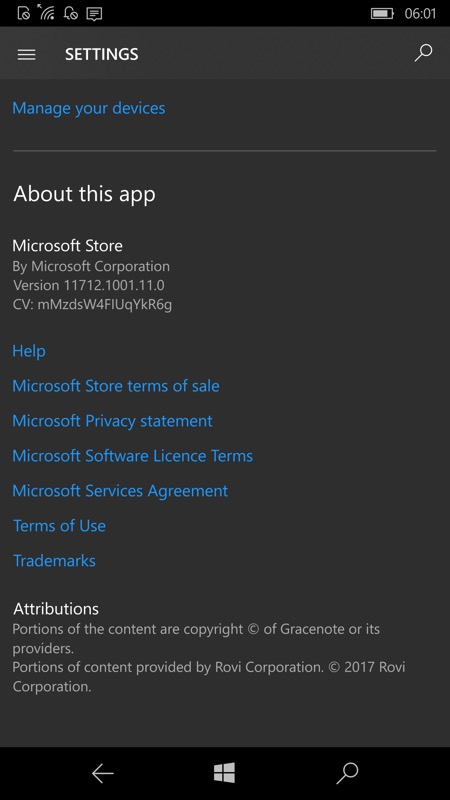Screen dimensions: 450x800
Task: Tap the SIM status icon in the status bar
Action: [23, 13]
